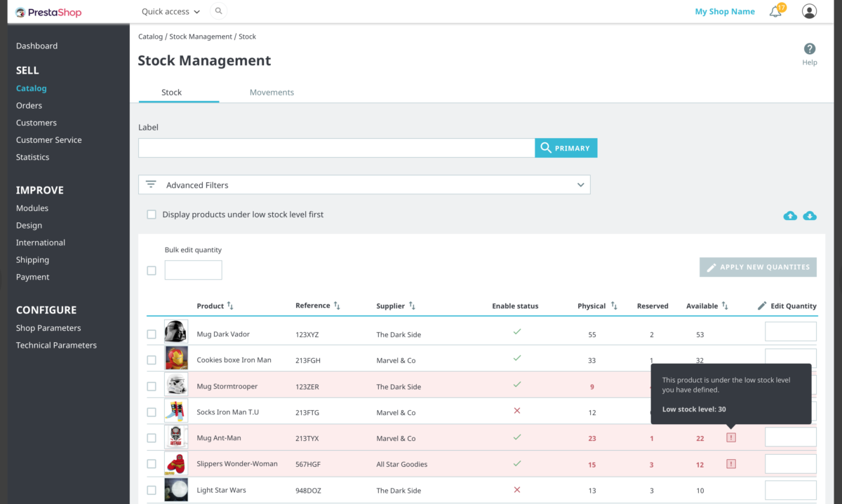This screenshot has width=842, height=504.
Task: Switch to the Movements tab
Action: (272, 93)
